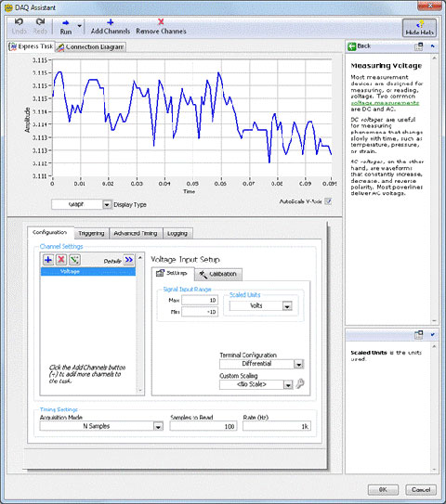Open the Acquisition Mode N Samples dropdown
This screenshot has height=504, width=446.
(x=158, y=427)
